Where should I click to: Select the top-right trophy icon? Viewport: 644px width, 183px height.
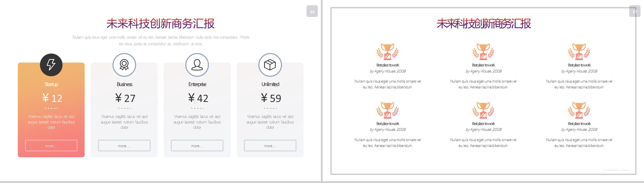579,52
